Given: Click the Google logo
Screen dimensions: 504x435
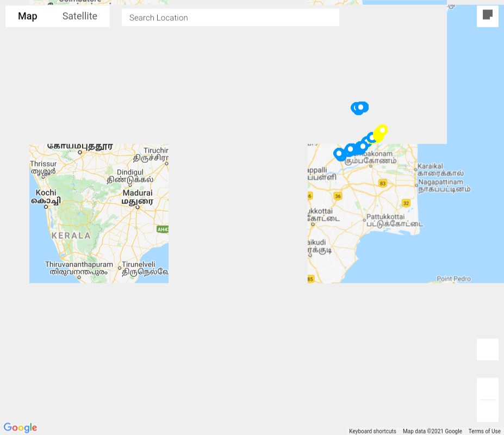Looking at the screenshot, I should (x=20, y=427).
